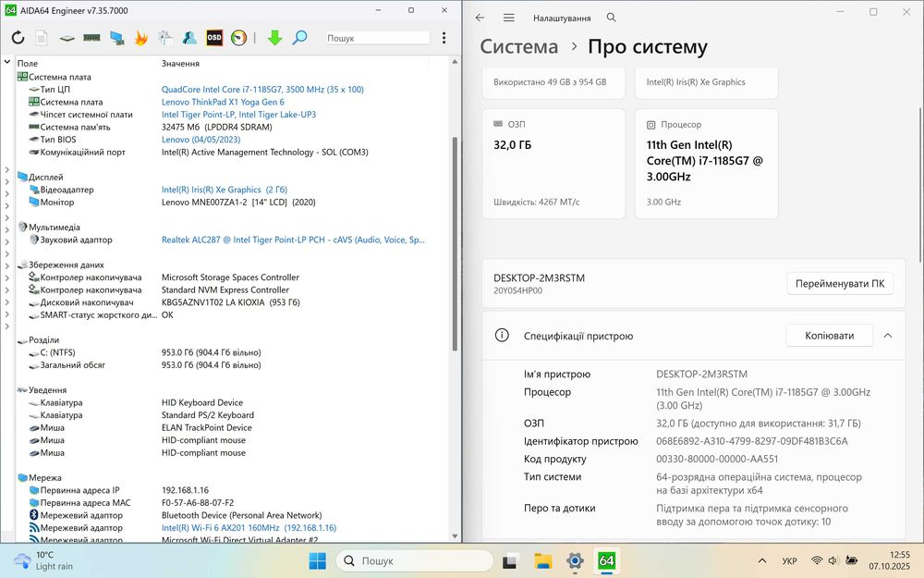Click the AIDA64 scrollbar down arrow
This screenshot has height=578, width=924.
455,536
